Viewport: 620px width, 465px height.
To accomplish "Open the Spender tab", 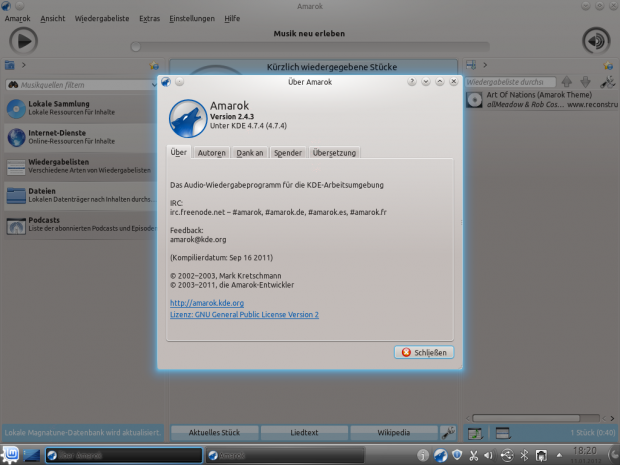I will [288, 153].
